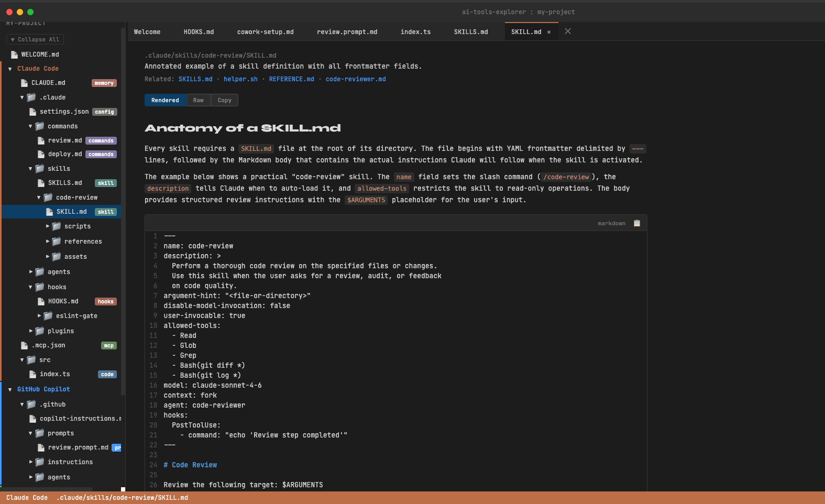Screen dimensions: 825x504
Task: Switch to the index.ts tab
Action: (x=416, y=32)
